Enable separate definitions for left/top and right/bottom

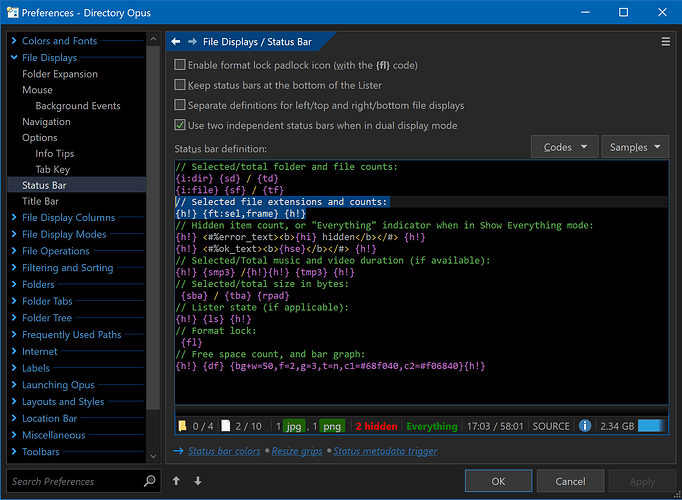click(180, 105)
